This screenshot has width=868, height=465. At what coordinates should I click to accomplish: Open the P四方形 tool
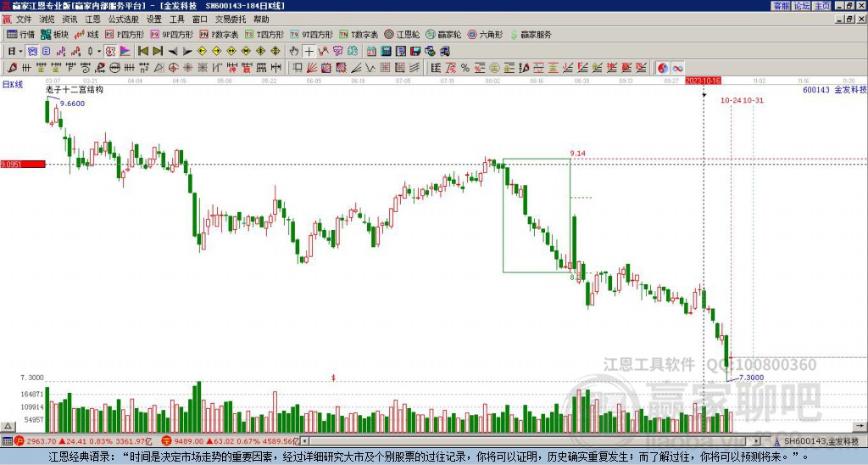125,34
